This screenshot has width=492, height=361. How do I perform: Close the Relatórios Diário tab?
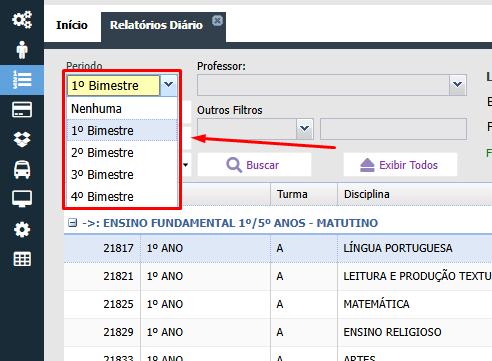point(217,21)
